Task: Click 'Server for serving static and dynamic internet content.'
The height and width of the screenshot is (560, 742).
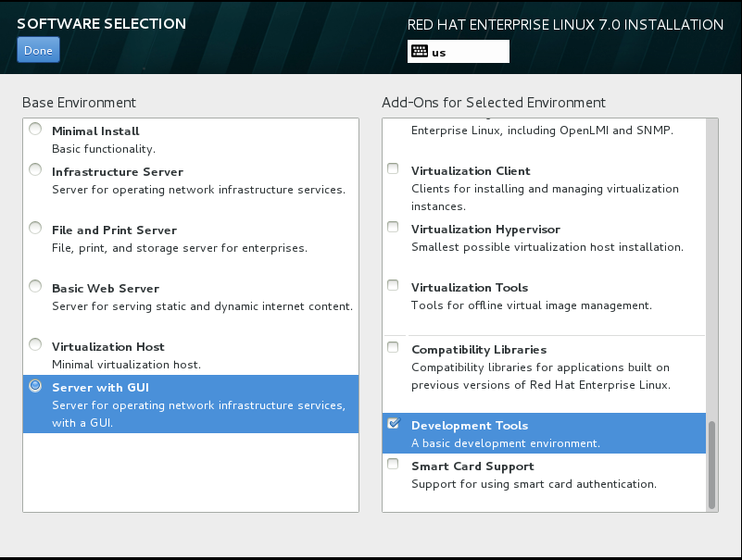Action: (203, 306)
